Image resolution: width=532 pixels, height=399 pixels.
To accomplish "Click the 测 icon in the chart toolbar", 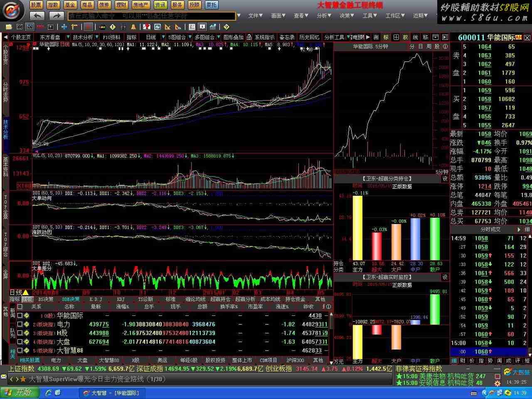I will click(376, 37).
